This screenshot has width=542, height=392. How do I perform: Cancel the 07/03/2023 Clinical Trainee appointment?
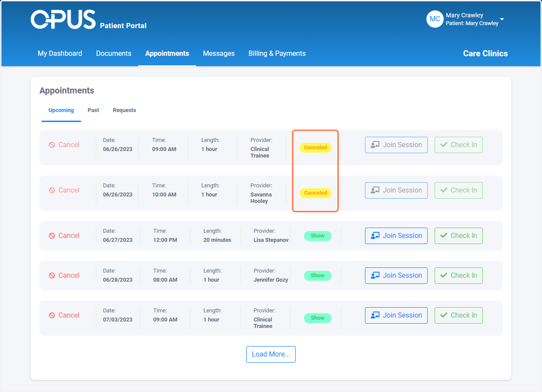coord(64,315)
